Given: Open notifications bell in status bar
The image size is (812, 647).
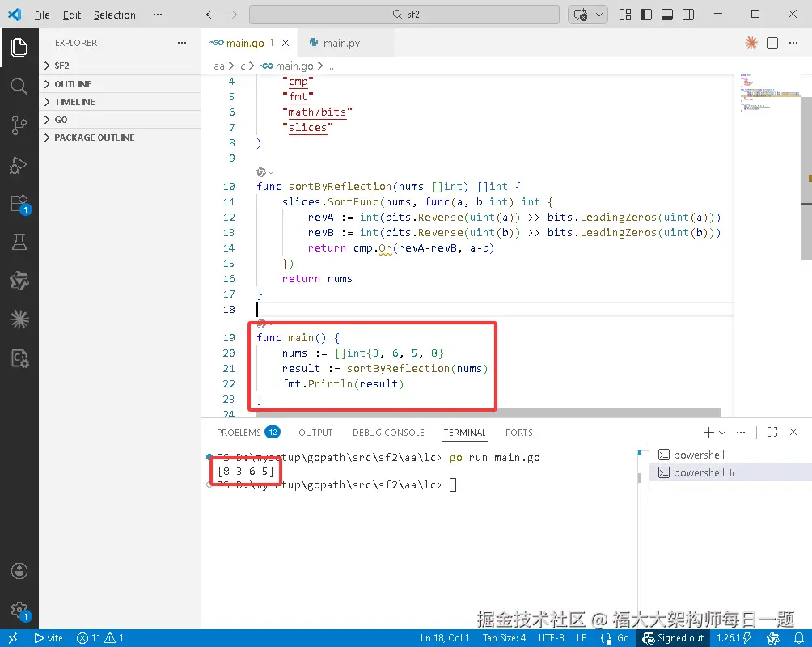Looking at the screenshot, I should point(799,638).
